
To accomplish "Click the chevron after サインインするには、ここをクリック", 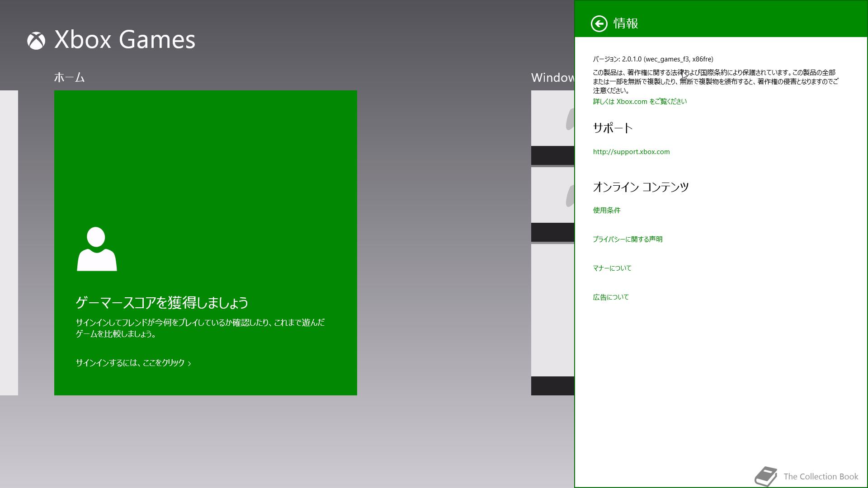I will coord(189,363).
